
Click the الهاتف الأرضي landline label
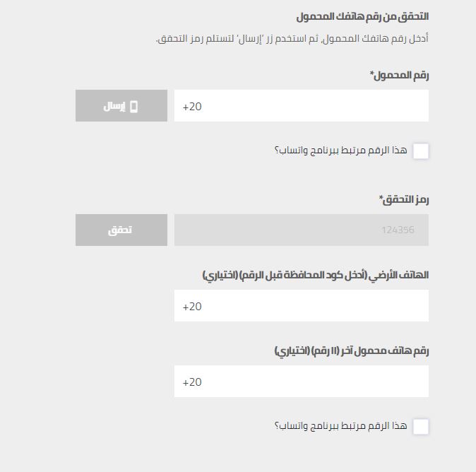click(315, 275)
